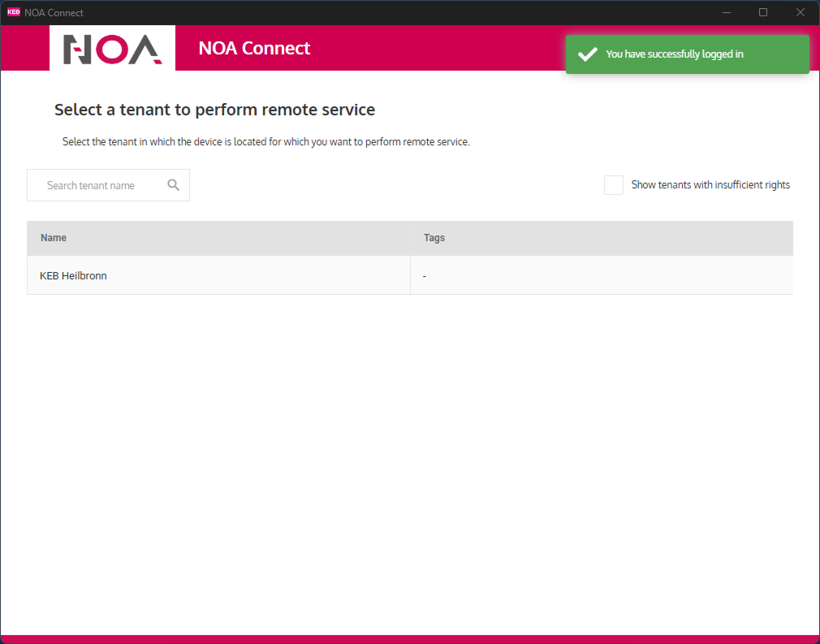Click the NOA Connect header title
Screen dimensions: 820x644
click(x=254, y=49)
